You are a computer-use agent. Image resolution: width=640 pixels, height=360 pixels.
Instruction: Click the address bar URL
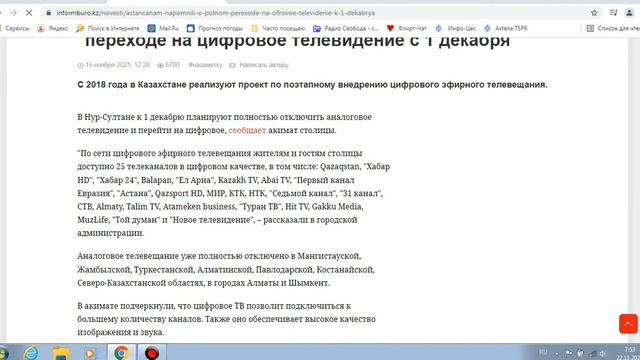216,13
